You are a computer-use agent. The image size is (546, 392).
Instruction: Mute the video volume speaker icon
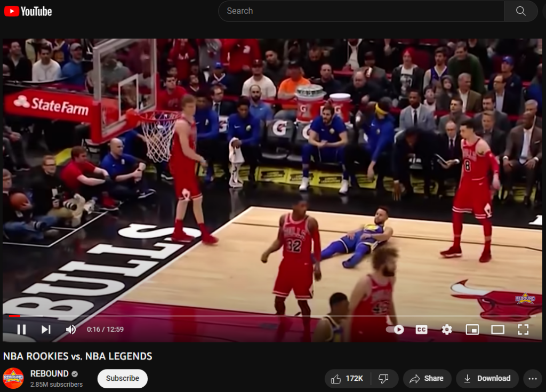click(71, 329)
